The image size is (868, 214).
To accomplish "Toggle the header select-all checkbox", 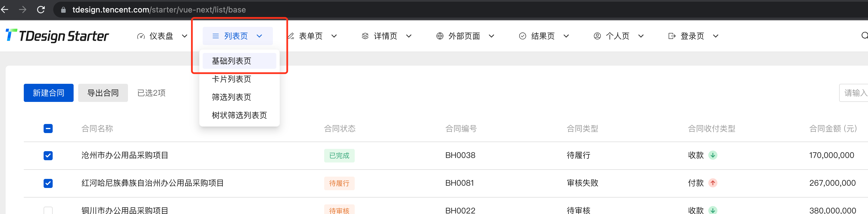I will [48, 129].
